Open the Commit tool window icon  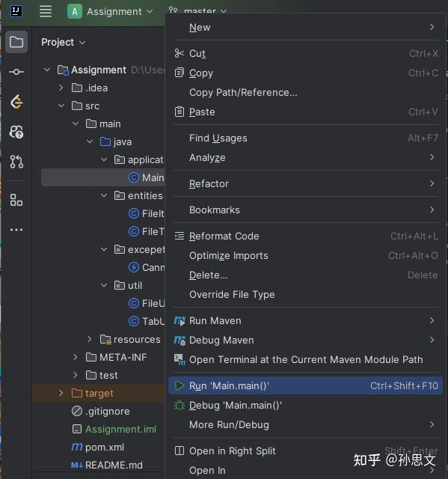(16, 72)
